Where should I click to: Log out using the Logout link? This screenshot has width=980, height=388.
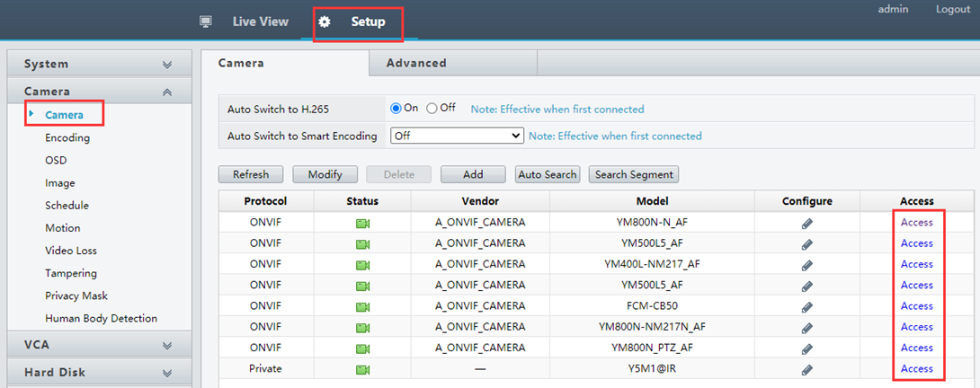952,9
